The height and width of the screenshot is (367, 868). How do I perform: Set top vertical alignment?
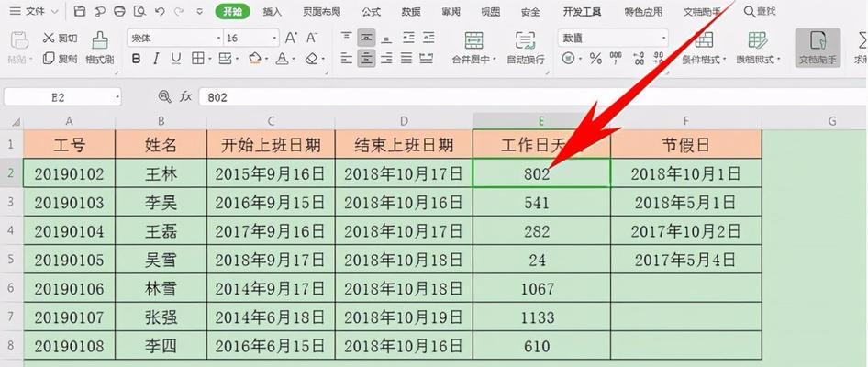tap(347, 38)
